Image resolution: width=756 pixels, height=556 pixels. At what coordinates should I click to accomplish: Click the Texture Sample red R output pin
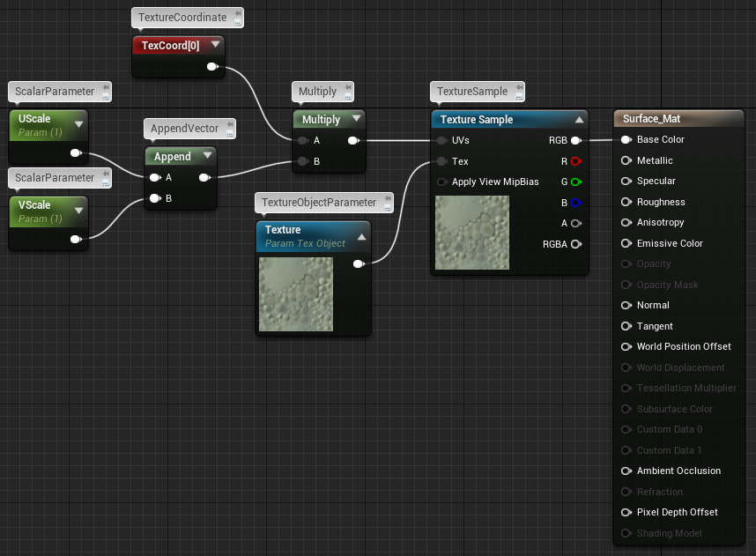click(575, 161)
